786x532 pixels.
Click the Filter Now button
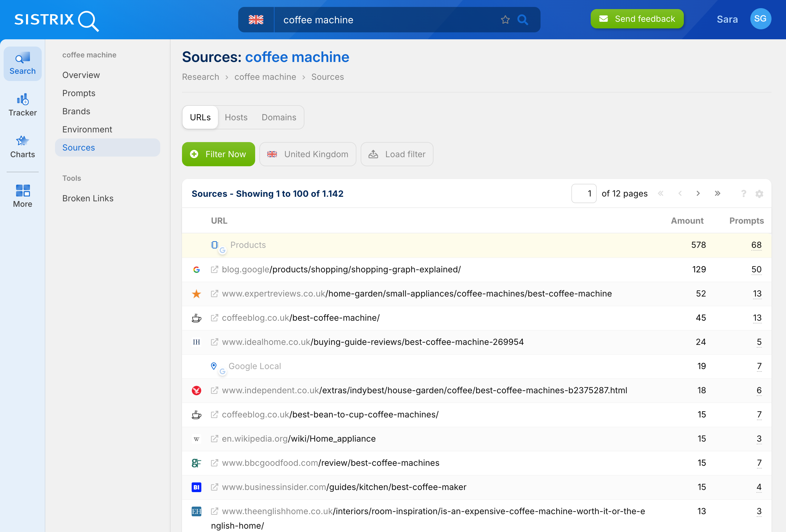pyautogui.click(x=218, y=154)
